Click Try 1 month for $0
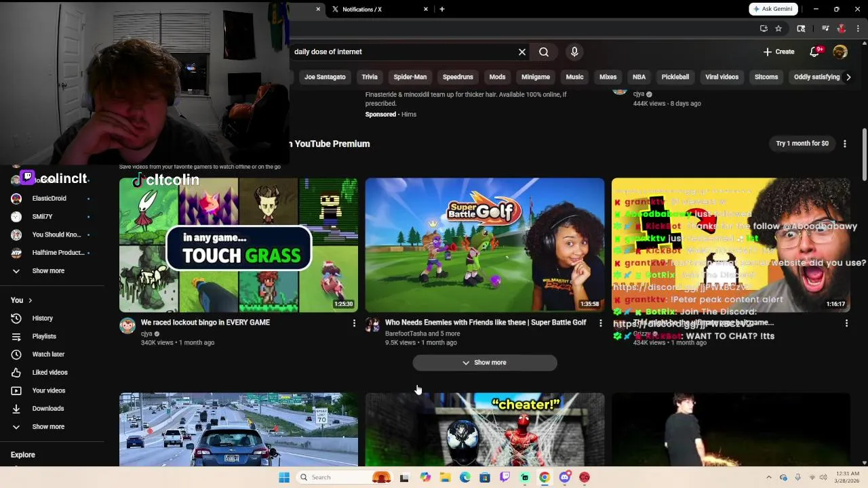The width and height of the screenshot is (868, 488). point(802,144)
